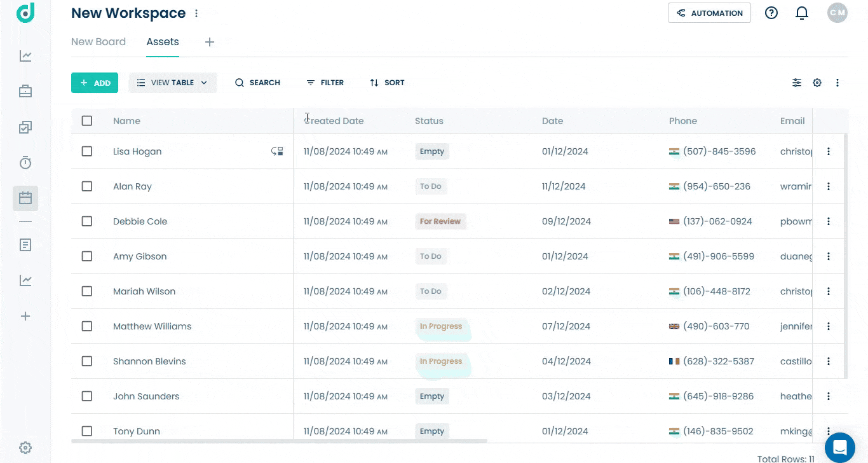Open Shannon Blevins' In Progress status dropdown
The height and width of the screenshot is (463, 868).
441,361
